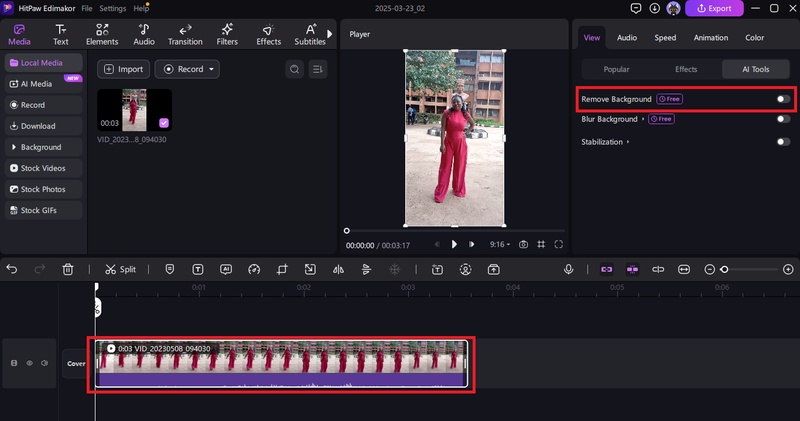The image size is (800, 421).
Task: Select the crop tool icon
Action: pos(282,269)
